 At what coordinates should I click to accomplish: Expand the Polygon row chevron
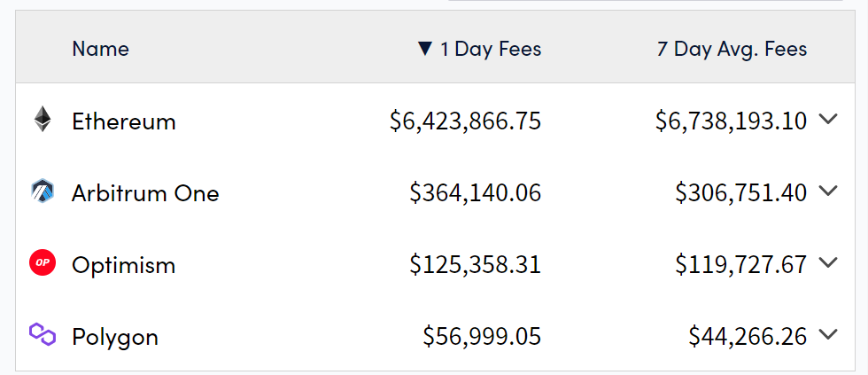(x=828, y=334)
